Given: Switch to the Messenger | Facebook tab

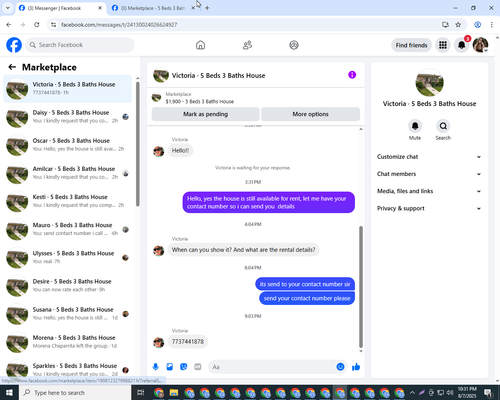Looking at the screenshot, I should 61,8.
